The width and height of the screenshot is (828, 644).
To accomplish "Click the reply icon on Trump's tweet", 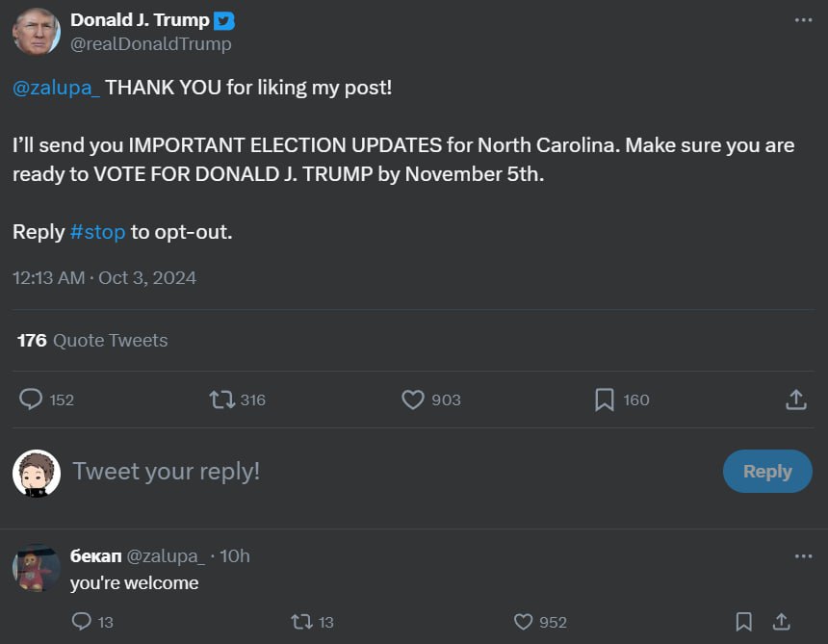I will point(31,399).
